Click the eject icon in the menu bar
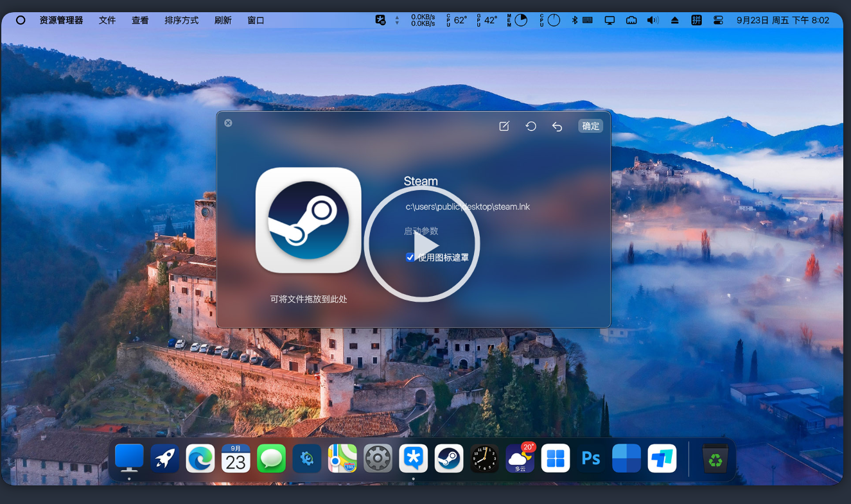Image resolution: width=851 pixels, height=504 pixels. [674, 21]
